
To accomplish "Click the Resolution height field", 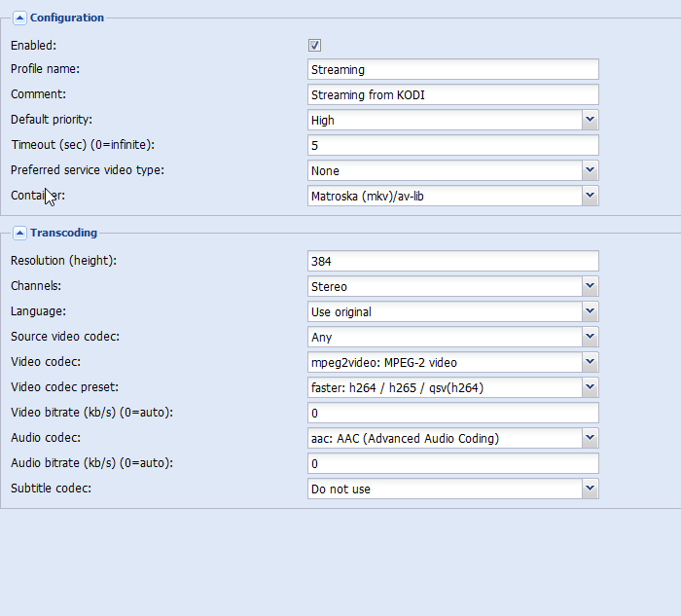I will click(452, 261).
